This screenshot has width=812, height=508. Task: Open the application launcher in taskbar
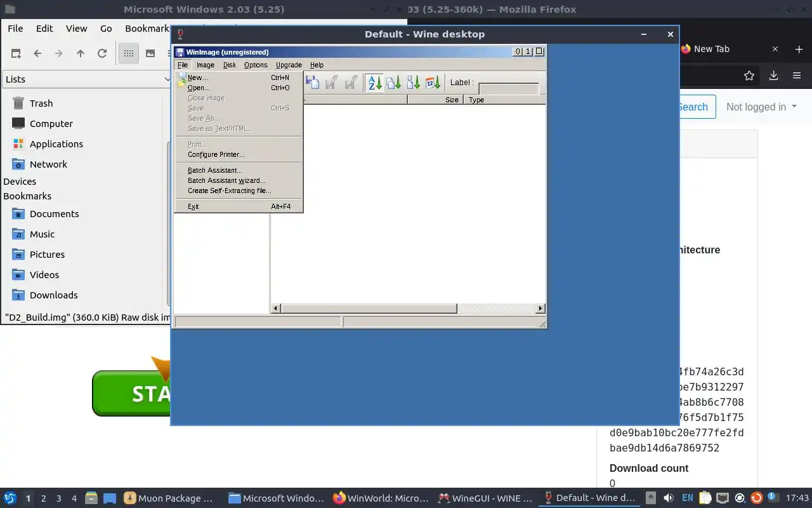(x=10, y=498)
